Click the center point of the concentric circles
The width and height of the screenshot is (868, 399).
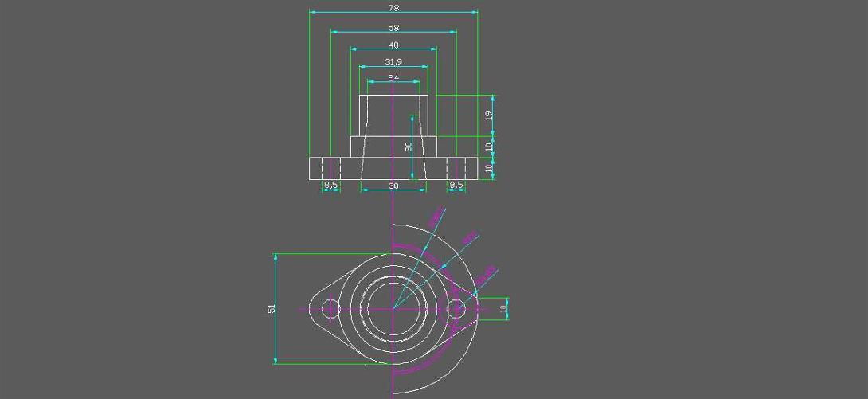pyautogui.click(x=393, y=308)
